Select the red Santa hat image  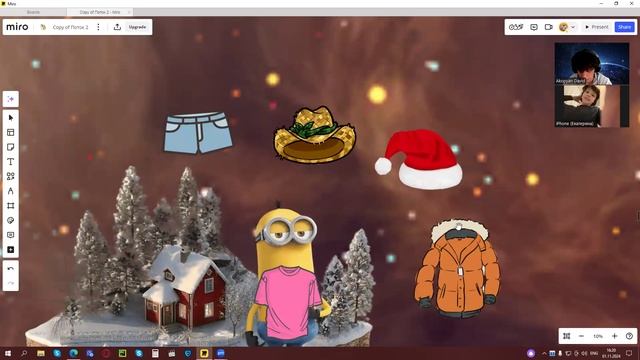(x=419, y=159)
